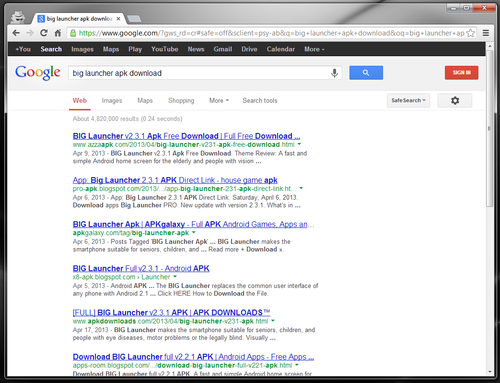Open the settings gear menu

(455, 100)
